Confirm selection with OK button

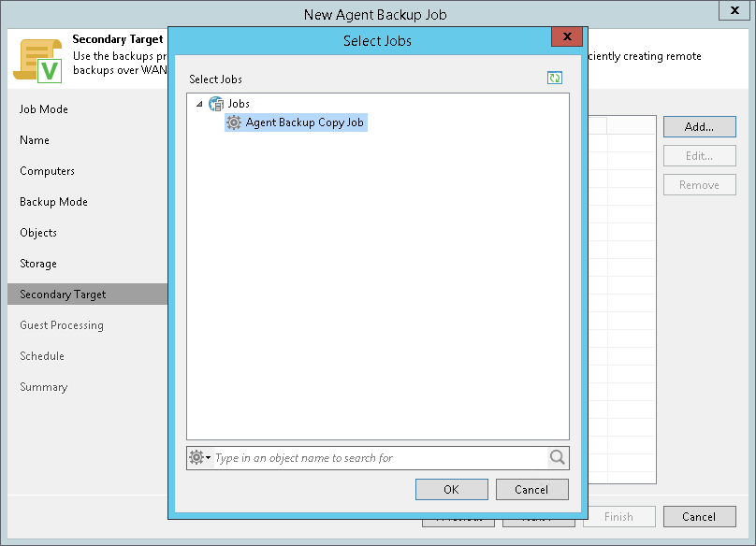[452, 490]
